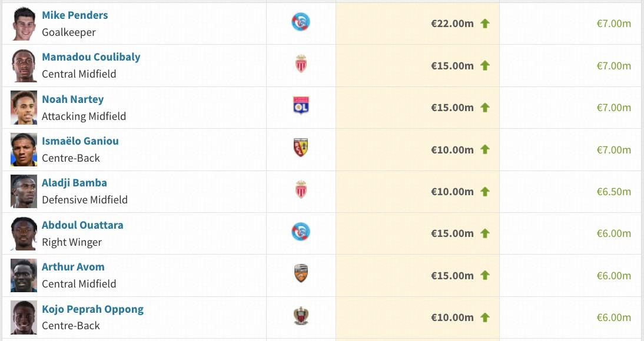Image resolution: width=644 pixels, height=341 pixels.
Task: Click the Lyon club crest beside Noah Nartey
Action: (x=301, y=106)
